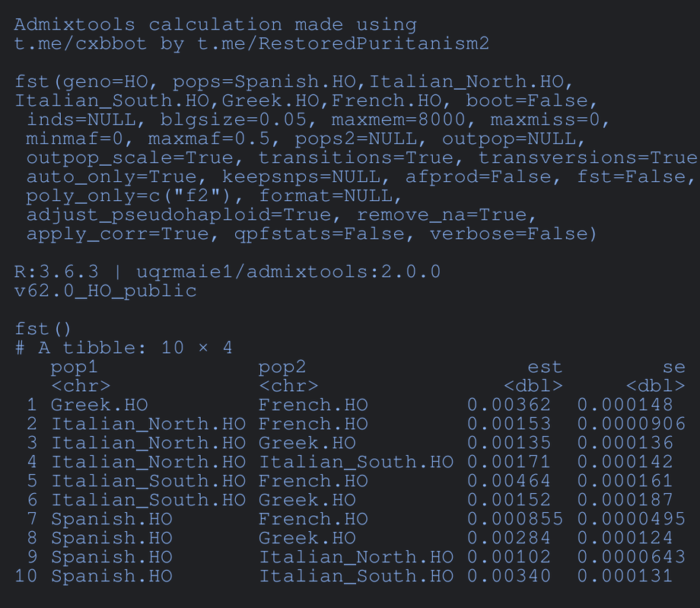Click the se value 0.000187
Viewport: 700px width, 608px height.
(625, 500)
